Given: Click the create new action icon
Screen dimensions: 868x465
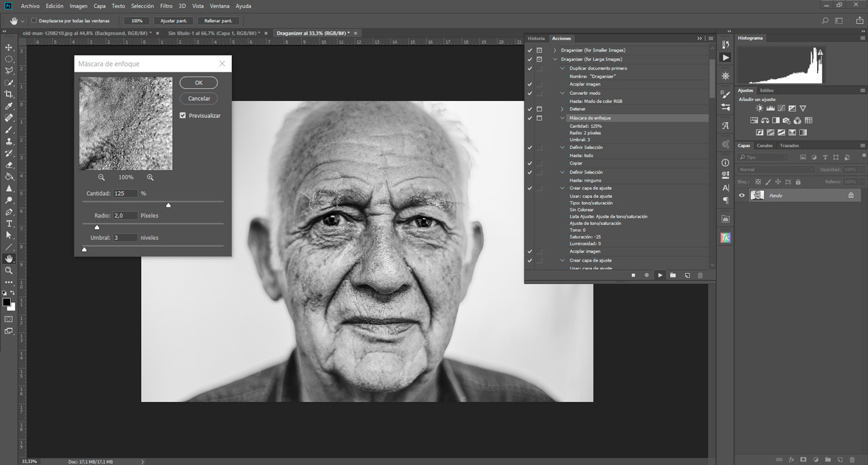Looking at the screenshot, I should 687,275.
